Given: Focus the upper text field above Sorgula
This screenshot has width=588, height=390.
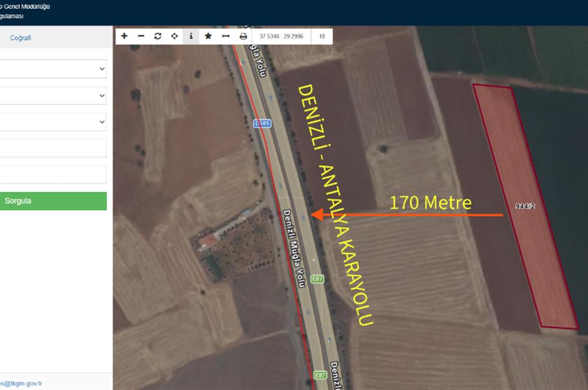Looking at the screenshot, I should 52,149.
